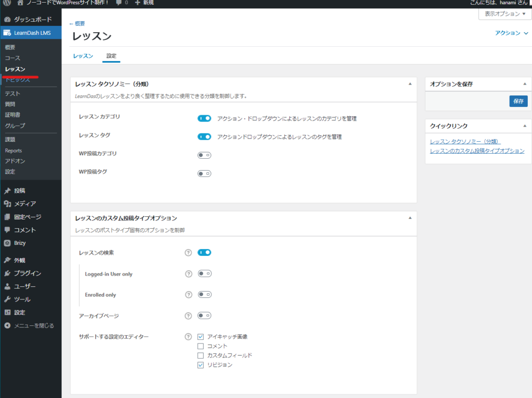
Task: Open the comments bubble in top admin bar
Action: 118,3
